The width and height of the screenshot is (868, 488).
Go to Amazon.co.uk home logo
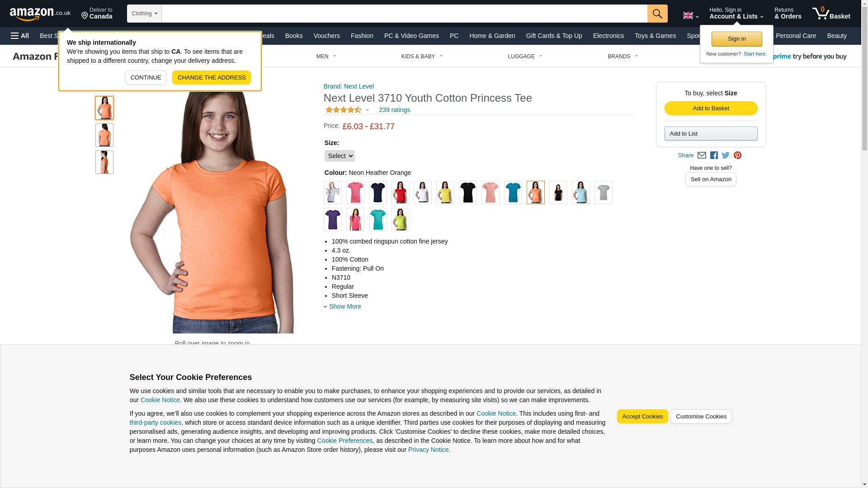click(40, 14)
